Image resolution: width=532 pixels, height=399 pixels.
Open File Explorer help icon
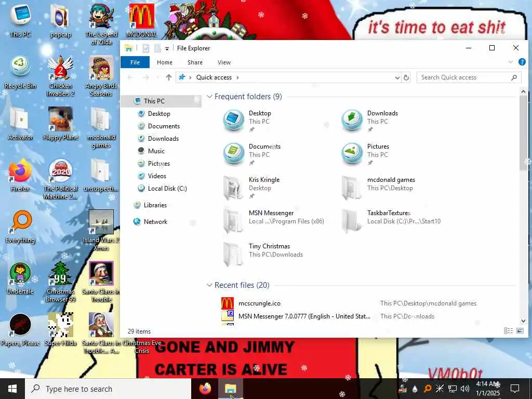click(x=522, y=62)
